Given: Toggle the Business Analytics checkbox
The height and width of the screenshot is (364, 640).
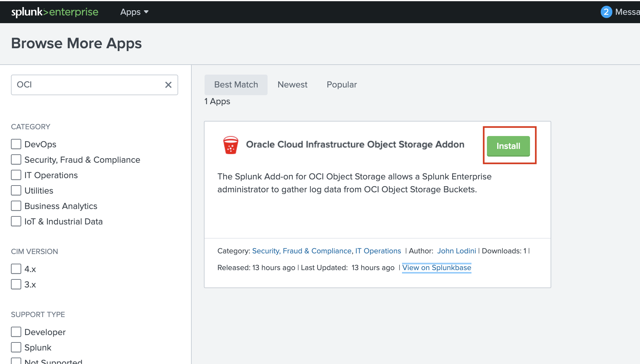Looking at the screenshot, I should point(16,206).
